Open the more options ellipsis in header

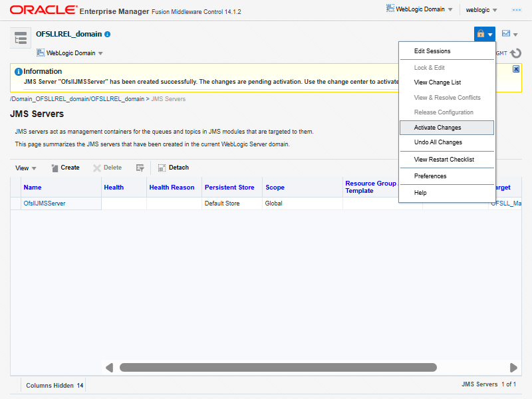coord(517,10)
